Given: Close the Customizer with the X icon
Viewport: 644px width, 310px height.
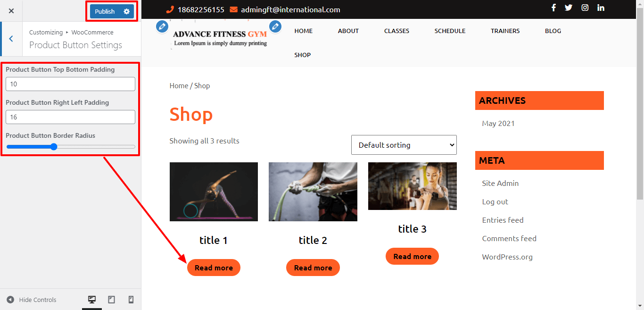Looking at the screenshot, I should point(11,11).
